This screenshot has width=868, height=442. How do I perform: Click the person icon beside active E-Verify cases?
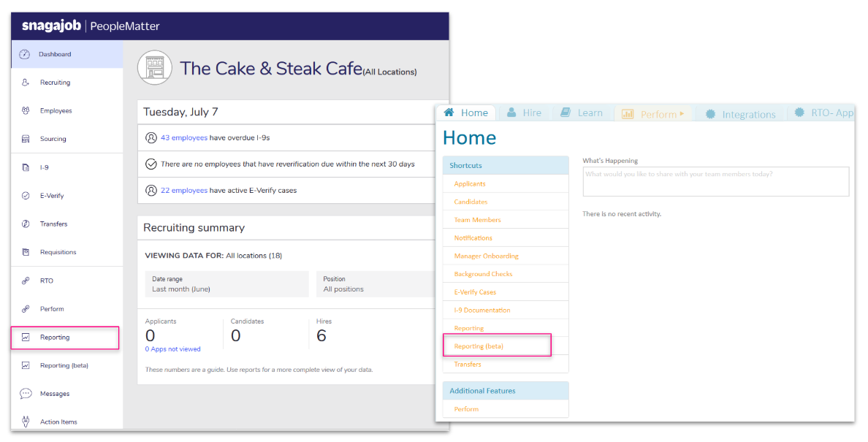151,190
